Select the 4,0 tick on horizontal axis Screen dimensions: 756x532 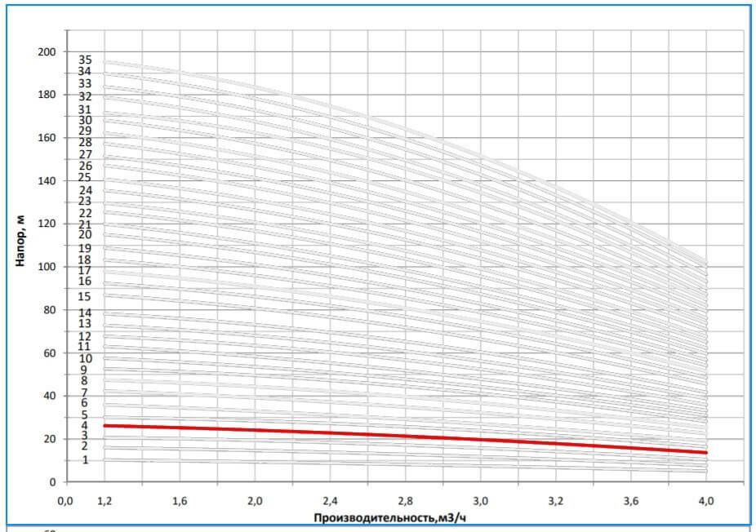pyautogui.click(x=707, y=500)
